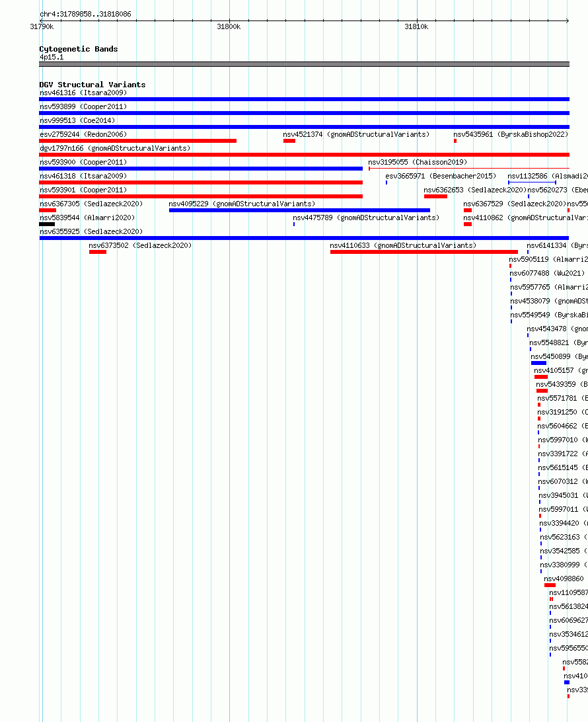Click dgv1797n166 gnomAD variant label

tap(115, 148)
